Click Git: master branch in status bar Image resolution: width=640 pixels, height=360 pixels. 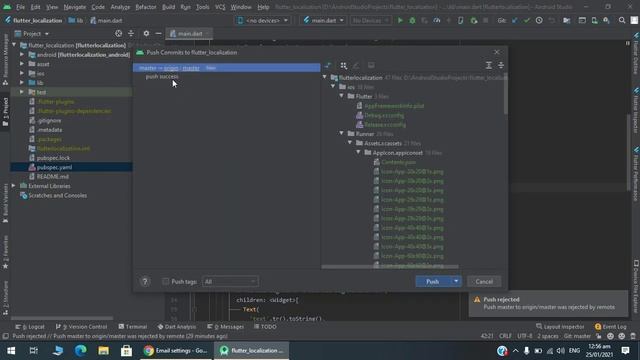577,336
